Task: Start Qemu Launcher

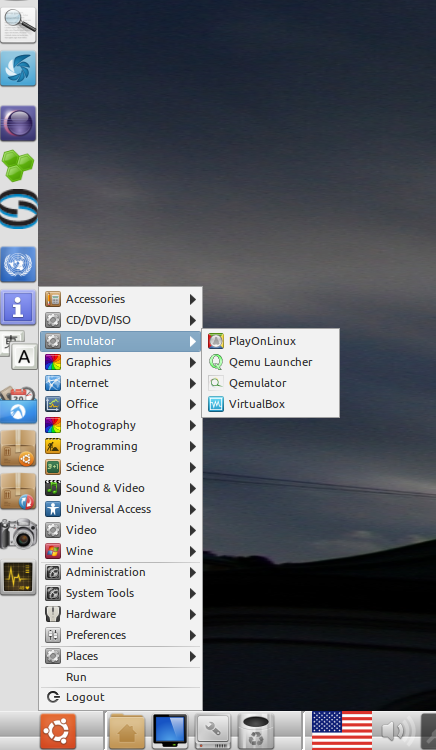Action: [x=271, y=362]
